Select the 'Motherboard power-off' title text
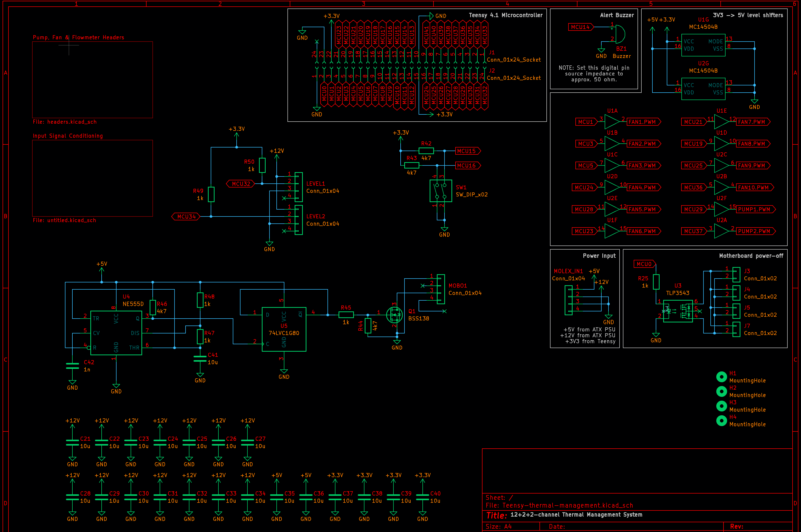Screen dimensions: 801x532 coord(751,256)
